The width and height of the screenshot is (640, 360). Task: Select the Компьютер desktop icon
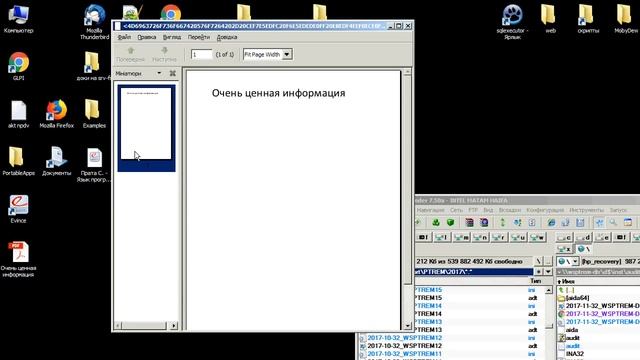pyautogui.click(x=18, y=19)
